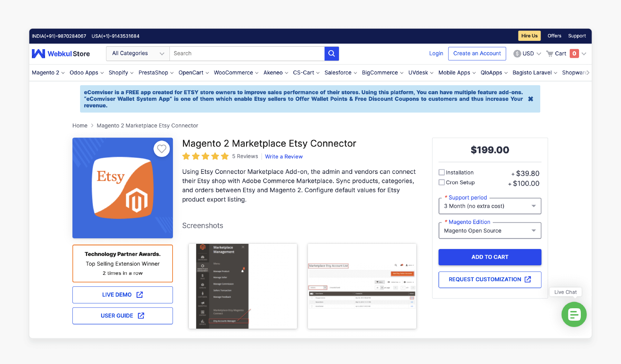Go to Home breadcrumb
Screen dimensions: 621x364
pos(80,125)
